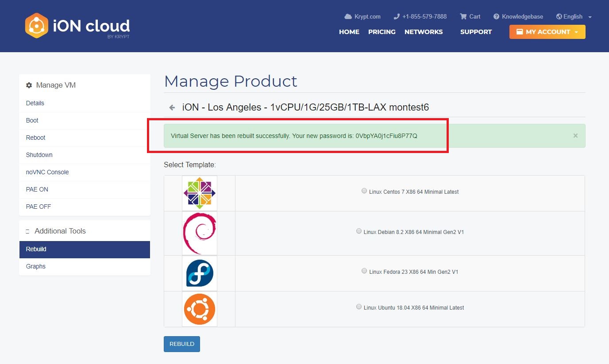Viewport: 609px width, 364px height.
Task: Select Linux Debian 8.2 X86 64 template
Action: (359, 231)
